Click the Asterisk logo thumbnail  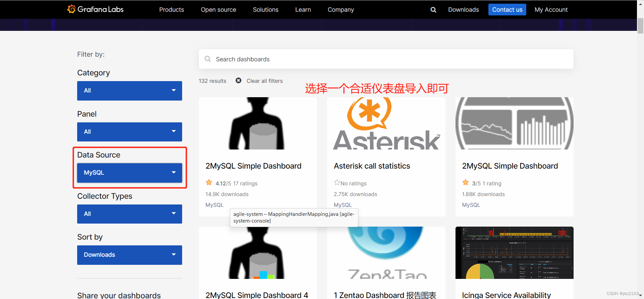click(386, 123)
